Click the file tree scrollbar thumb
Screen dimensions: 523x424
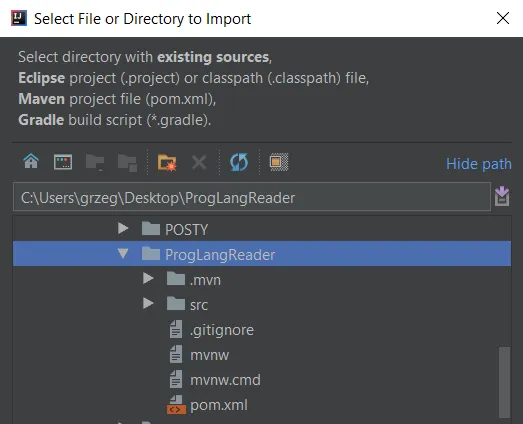coord(504,382)
